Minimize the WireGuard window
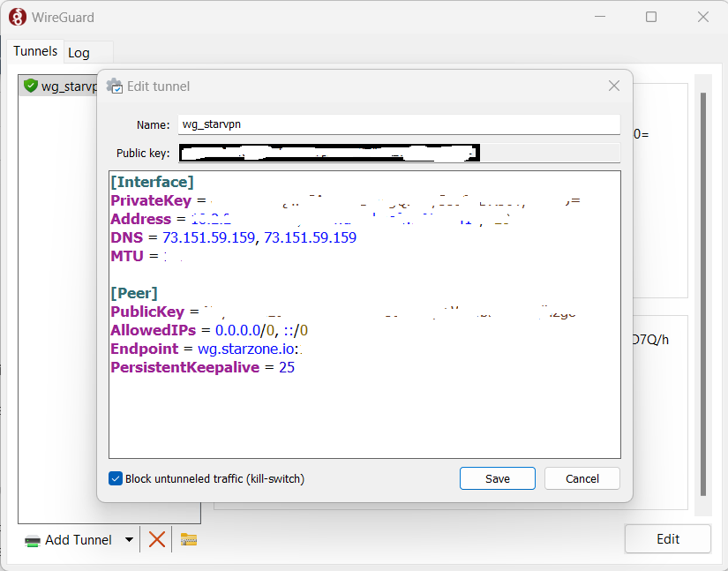The width and height of the screenshot is (728, 571). pyautogui.click(x=600, y=17)
